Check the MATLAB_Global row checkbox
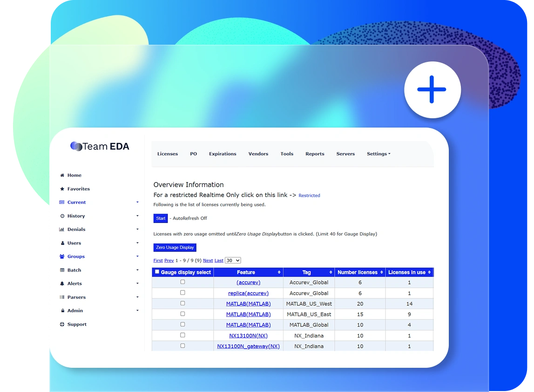Image resolution: width=534 pixels, height=392 pixels. point(183,324)
